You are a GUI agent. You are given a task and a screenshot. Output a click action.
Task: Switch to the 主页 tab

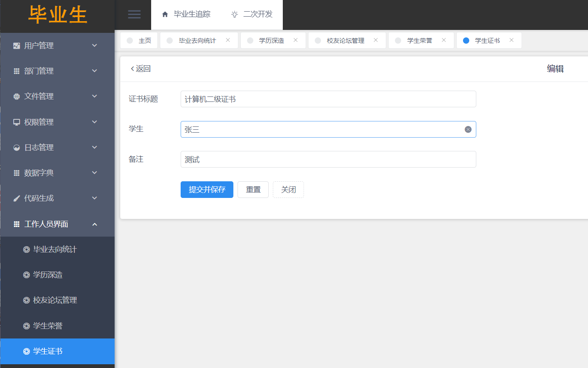(x=139, y=41)
